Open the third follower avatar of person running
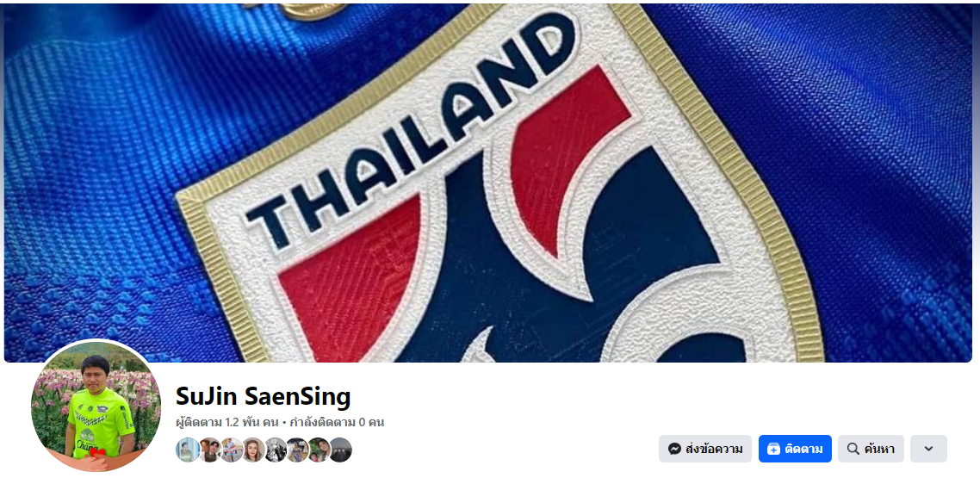The width and height of the screenshot is (980, 484). (x=232, y=450)
